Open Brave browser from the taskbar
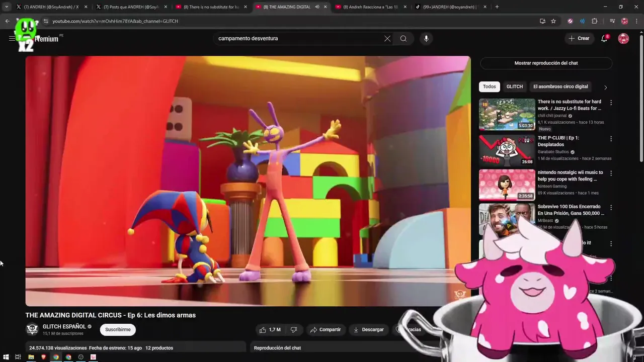Viewport: 644px width, 362px height. point(44,357)
